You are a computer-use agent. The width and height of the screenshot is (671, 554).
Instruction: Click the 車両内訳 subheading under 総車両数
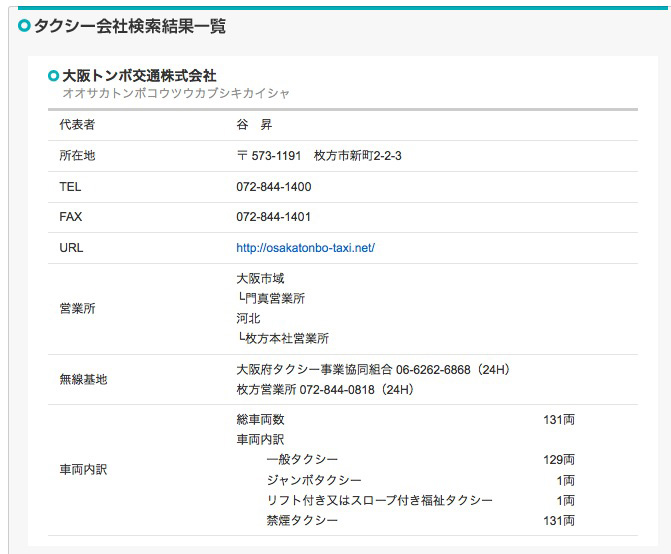tap(260, 439)
